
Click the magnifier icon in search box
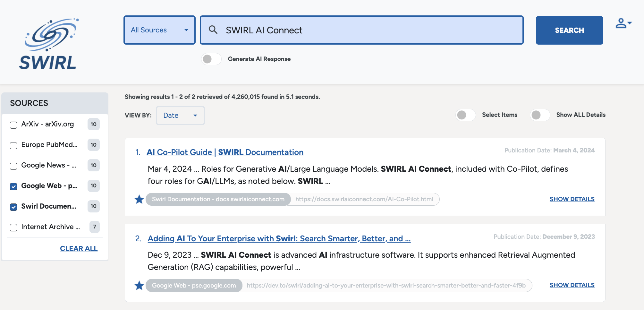(x=213, y=30)
